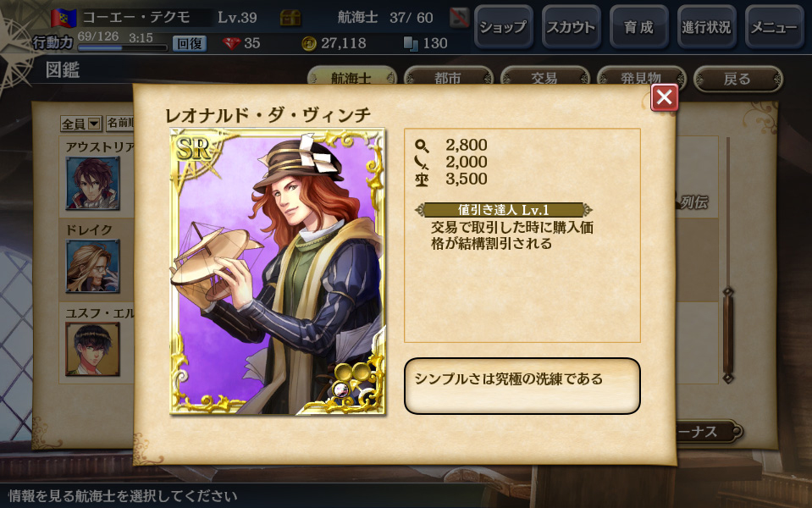
Task: Click the list scrollbar handle
Action: click(727, 335)
